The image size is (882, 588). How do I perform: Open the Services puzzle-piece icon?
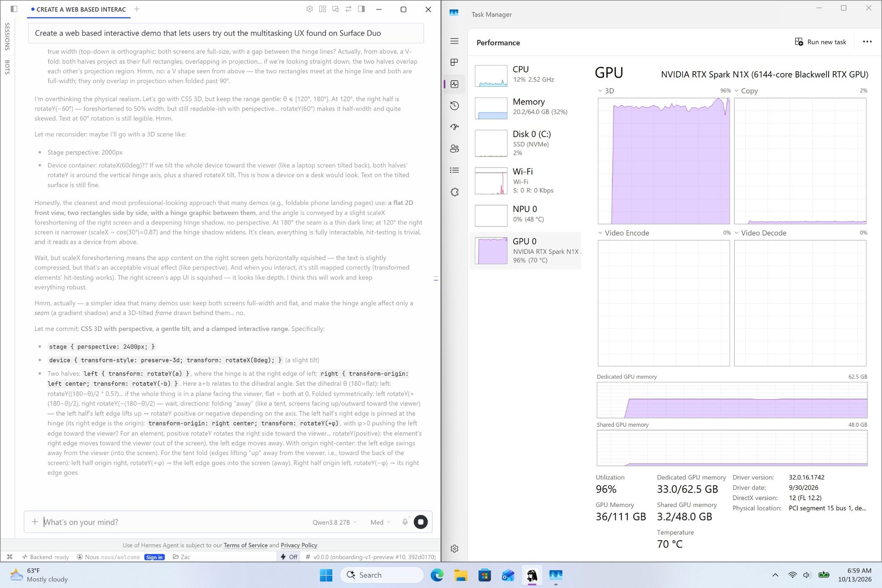pyautogui.click(x=454, y=192)
